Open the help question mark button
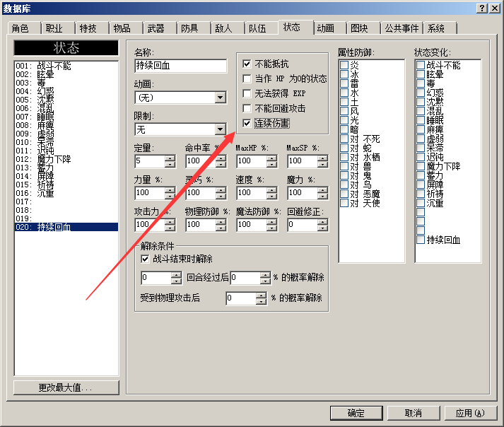 click(x=481, y=8)
